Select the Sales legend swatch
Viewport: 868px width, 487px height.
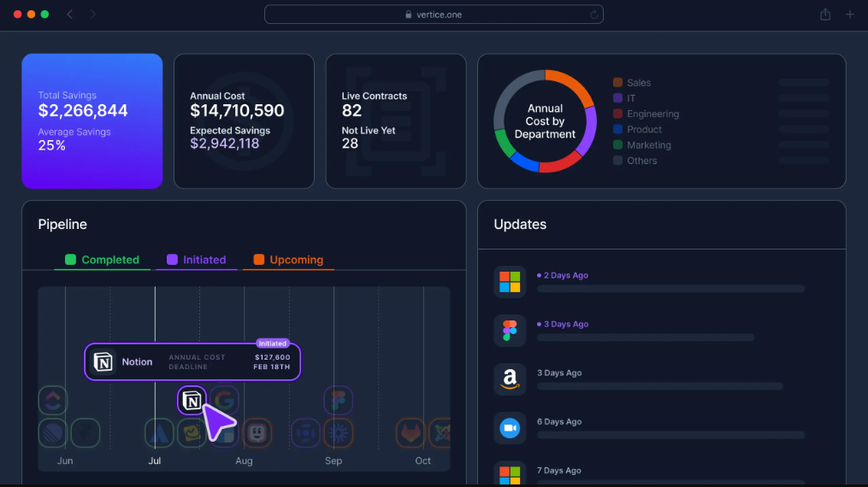coord(617,82)
